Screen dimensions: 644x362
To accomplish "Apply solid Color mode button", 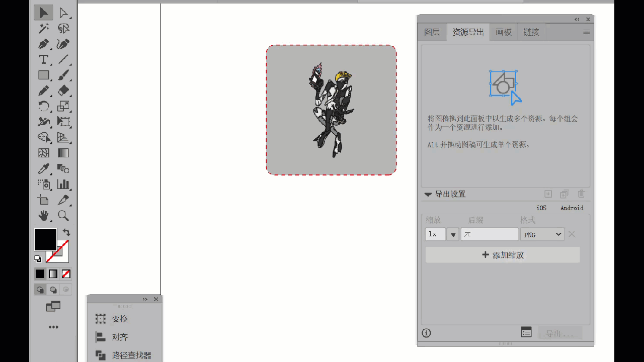I will pos(40,274).
